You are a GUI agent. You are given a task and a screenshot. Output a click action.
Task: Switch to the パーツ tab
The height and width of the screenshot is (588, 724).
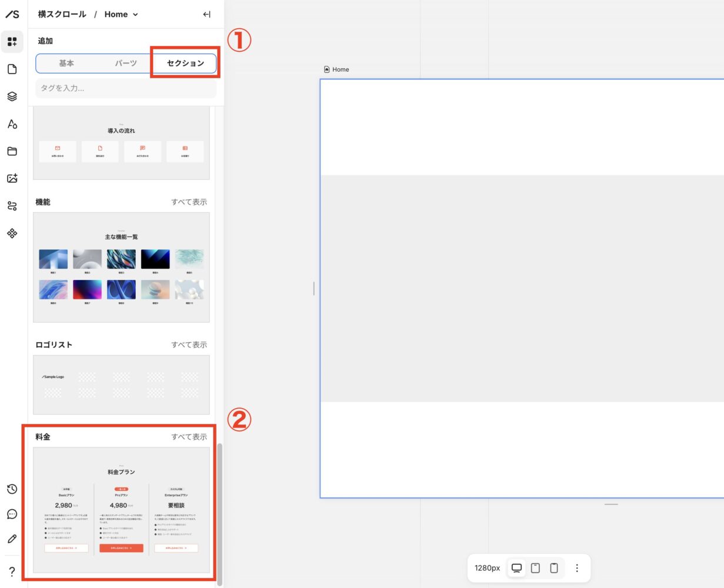click(126, 63)
